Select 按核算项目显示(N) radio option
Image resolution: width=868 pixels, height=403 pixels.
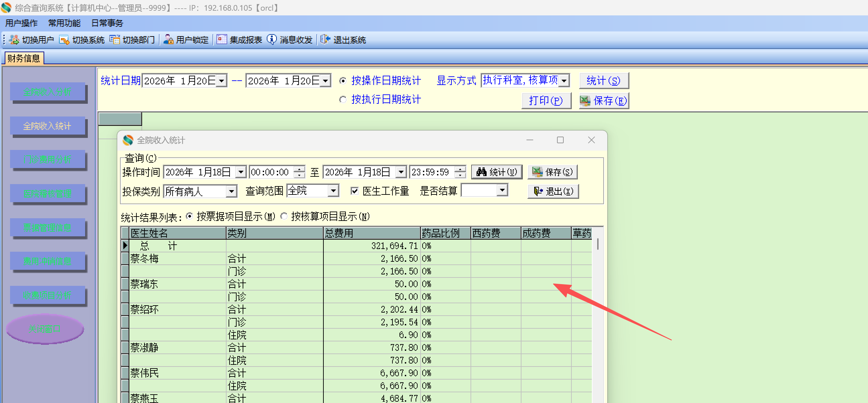pos(284,216)
